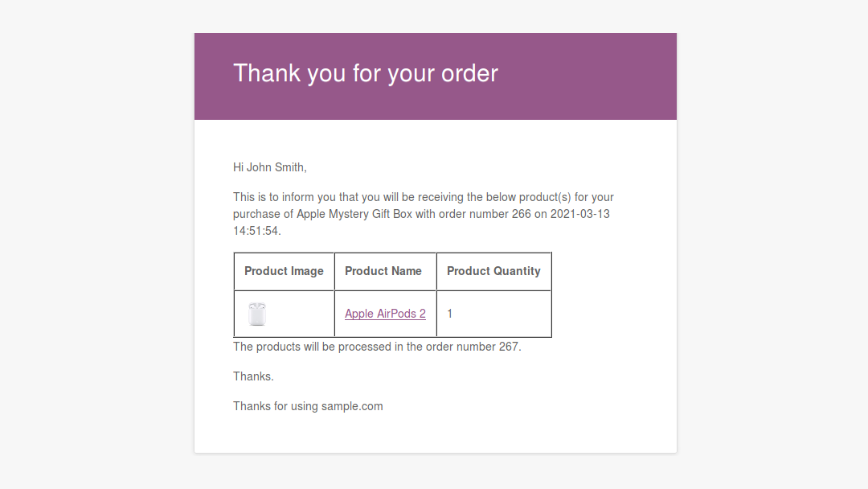
Task: Click the Apple Mystery Gift Box text
Action: pyautogui.click(x=354, y=214)
